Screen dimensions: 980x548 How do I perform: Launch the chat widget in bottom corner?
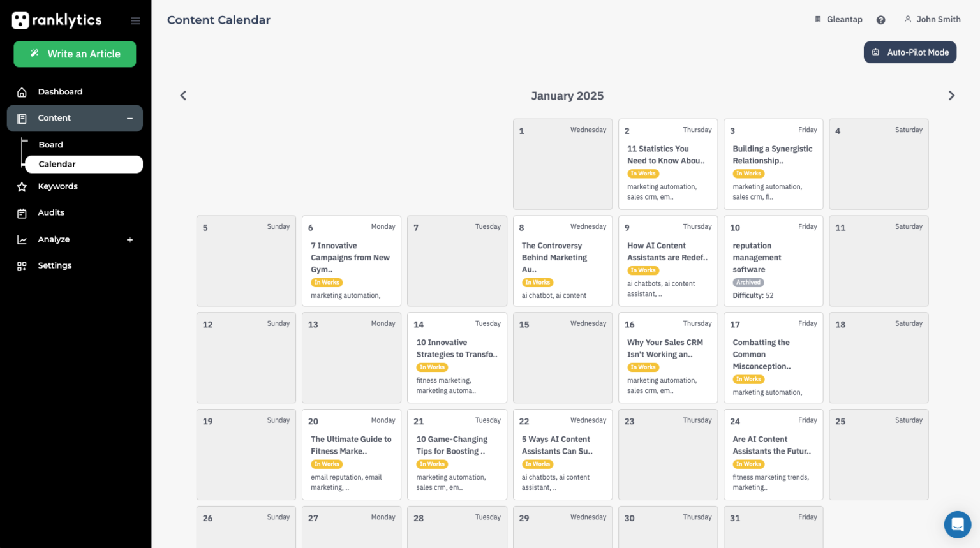(x=957, y=524)
